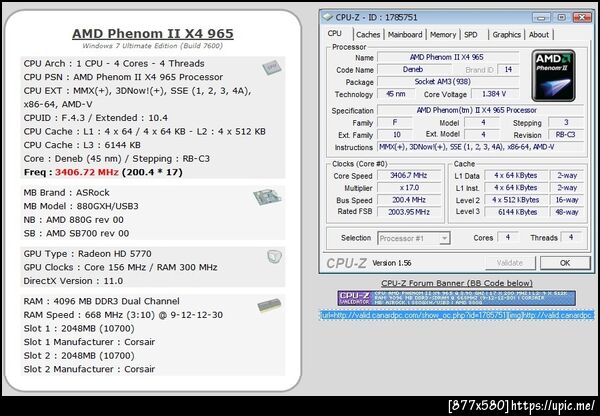This screenshot has height=416, width=600.
Task: Click the Slot 1 Manufacturer Corsair line
Action: pyautogui.click(x=89, y=342)
